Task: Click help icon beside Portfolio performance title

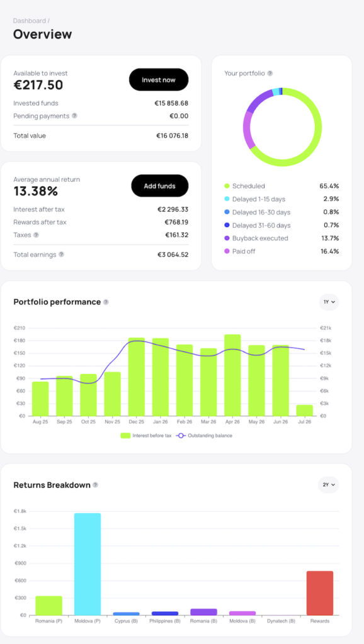Action: point(106,302)
